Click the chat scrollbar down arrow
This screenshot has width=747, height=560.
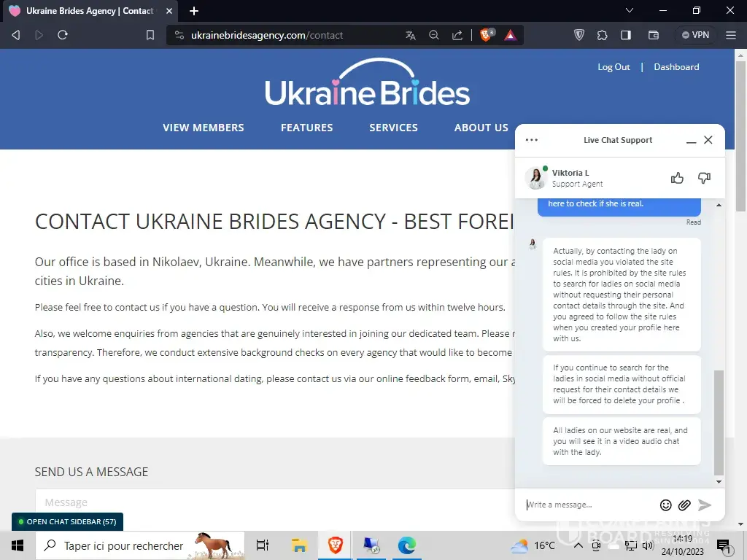(719, 482)
